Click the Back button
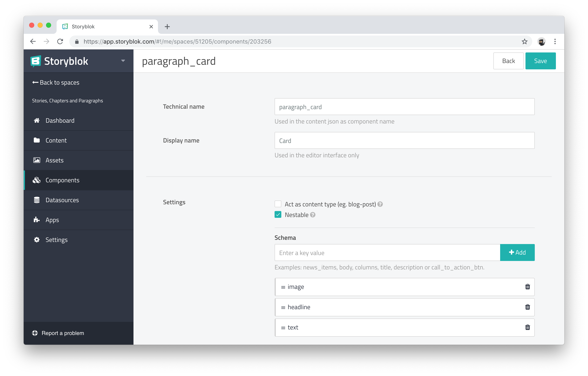The image size is (588, 376). 508,61
